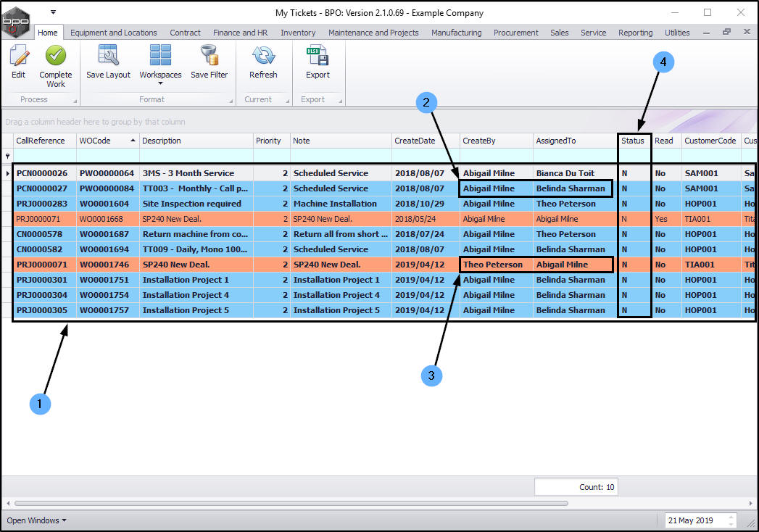Click the Edit ticket icon
The height and width of the screenshot is (532, 759).
[19, 56]
